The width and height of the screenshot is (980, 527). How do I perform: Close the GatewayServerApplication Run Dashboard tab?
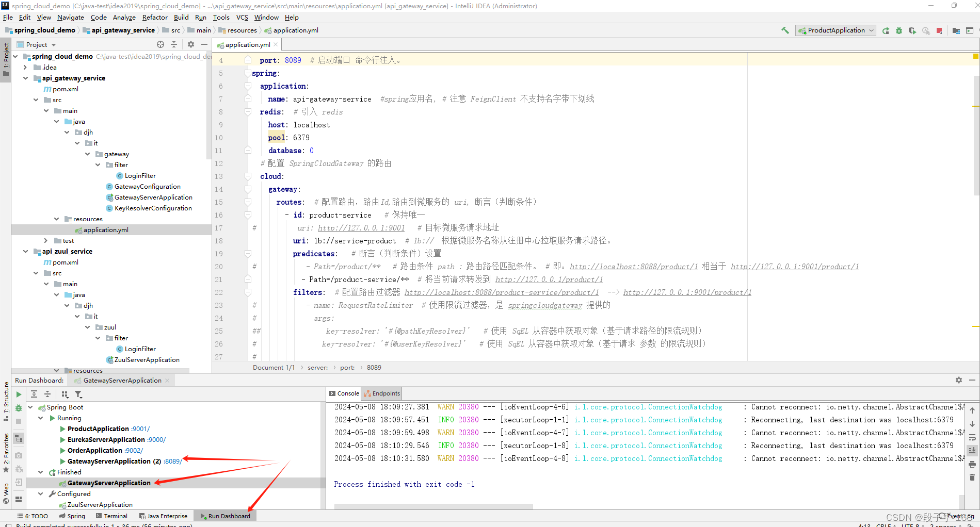(167, 381)
